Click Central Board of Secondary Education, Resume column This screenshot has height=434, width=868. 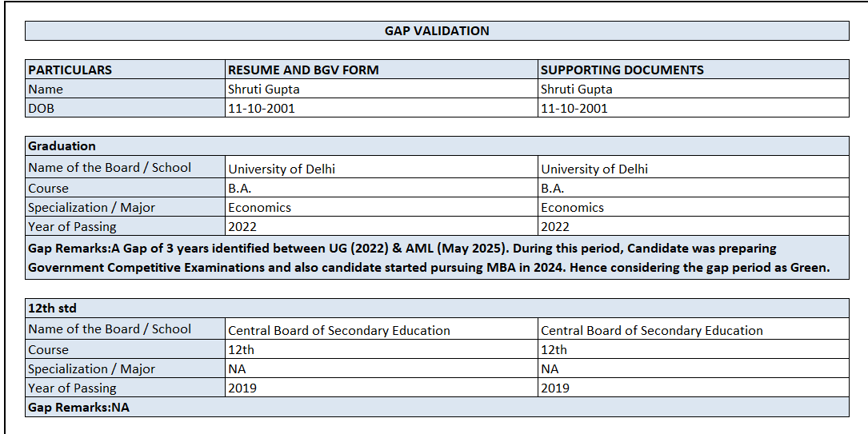[x=339, y=330]
